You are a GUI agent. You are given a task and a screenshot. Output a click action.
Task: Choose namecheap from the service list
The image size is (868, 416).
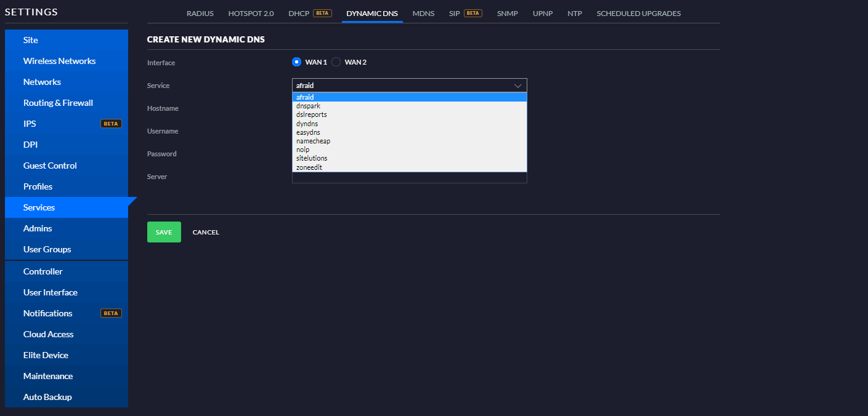[x=313, y=141]
